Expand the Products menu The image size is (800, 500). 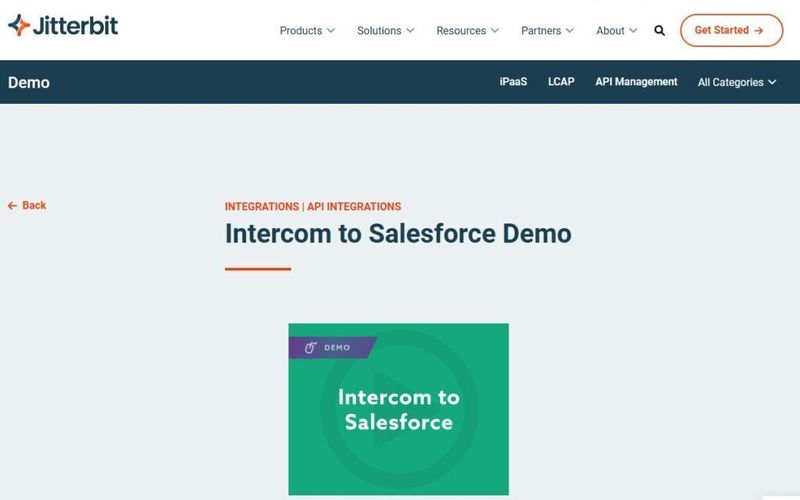pyautogui.click(x=307, y=31)
